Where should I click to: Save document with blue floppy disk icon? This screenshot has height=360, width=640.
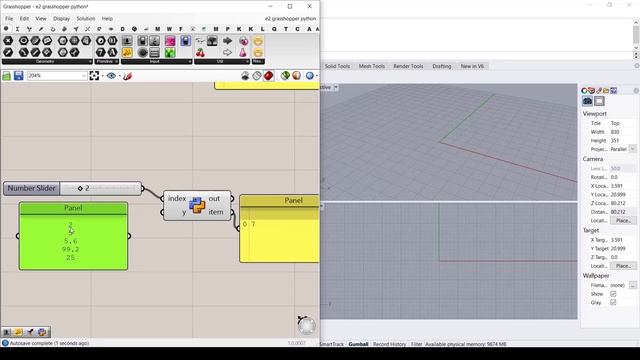point(19,76)
